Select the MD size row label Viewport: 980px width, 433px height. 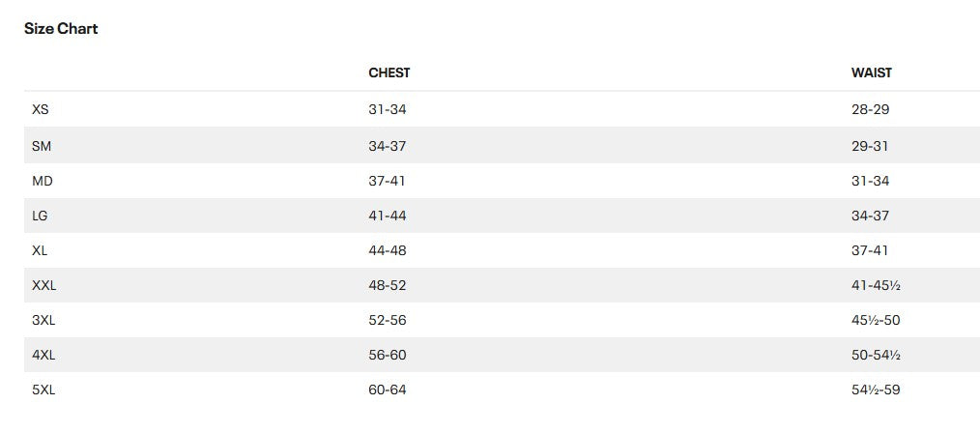(x=42, y=182)
